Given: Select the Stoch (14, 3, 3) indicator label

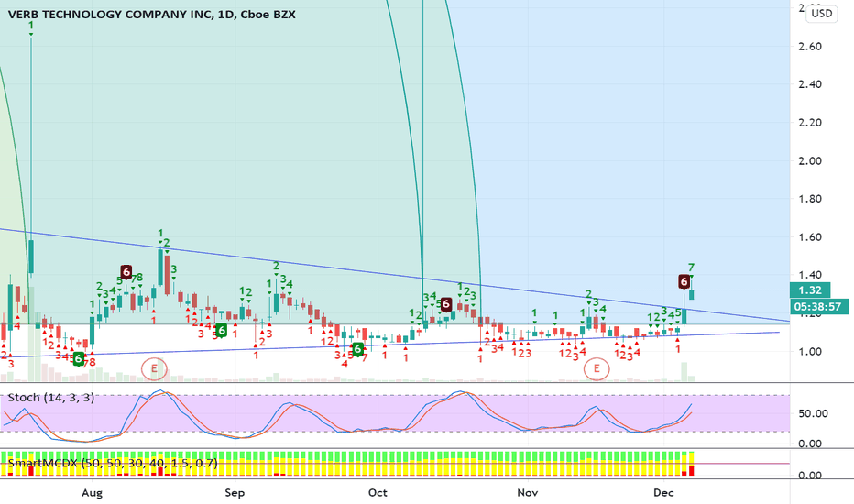Looking at the screenshot, I should click(51, 398).
